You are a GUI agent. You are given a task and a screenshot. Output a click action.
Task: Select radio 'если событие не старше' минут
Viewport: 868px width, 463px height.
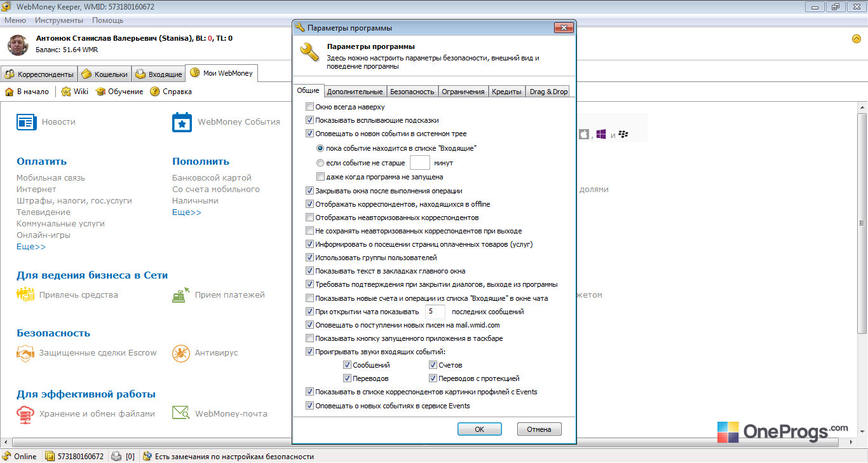[320, 163]
